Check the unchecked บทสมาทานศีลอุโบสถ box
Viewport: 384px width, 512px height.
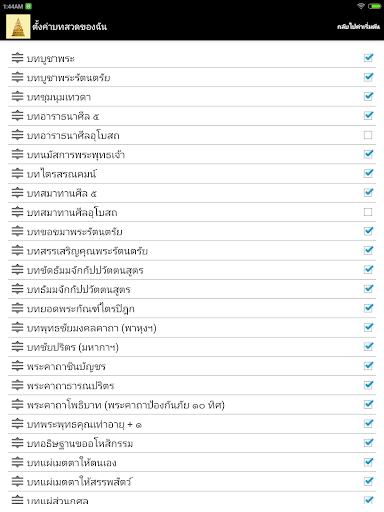click(368, 212)
